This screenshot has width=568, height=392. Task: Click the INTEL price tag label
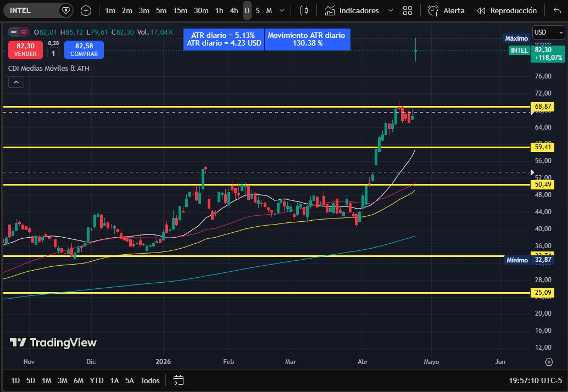pos(519,51)
